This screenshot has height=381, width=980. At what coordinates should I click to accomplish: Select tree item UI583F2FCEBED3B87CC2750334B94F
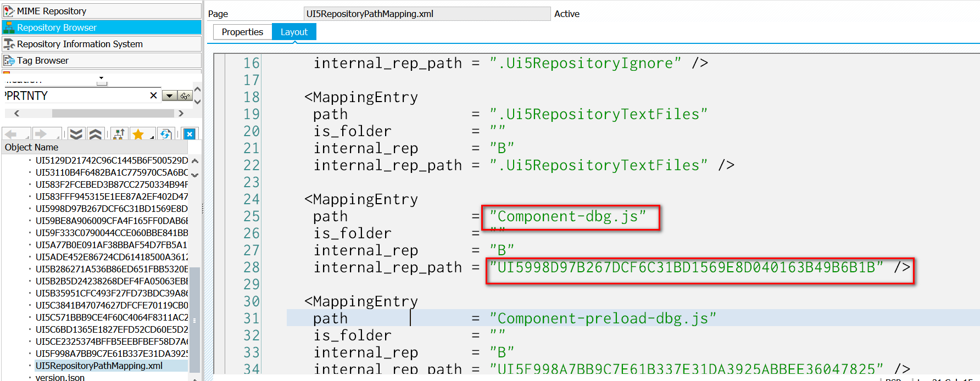click(112, 184)
